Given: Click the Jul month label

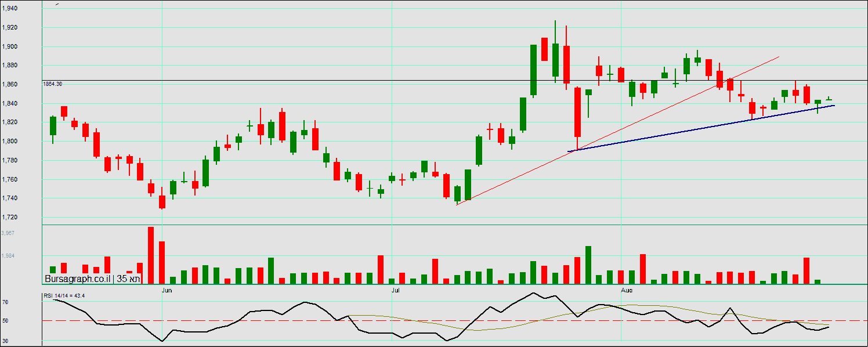Looking at the screenshot, I should (397, 289).
